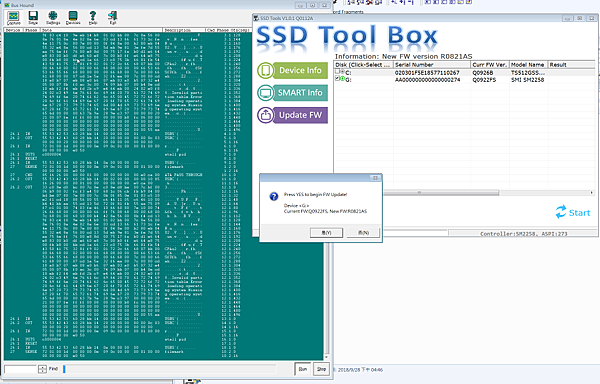Click the Save icon in Bus Hound toolbar
This screenshot has height=384, width=600.
(33, 18)
